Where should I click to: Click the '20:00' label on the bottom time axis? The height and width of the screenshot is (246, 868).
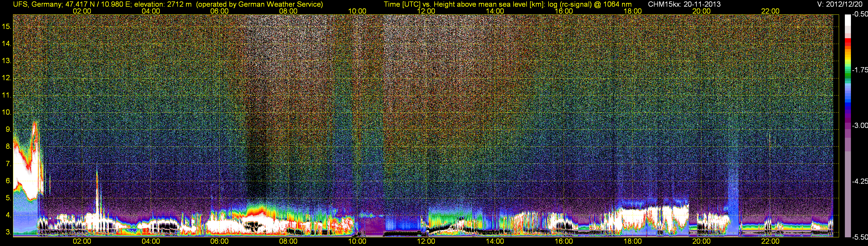(x=702, y=241)
